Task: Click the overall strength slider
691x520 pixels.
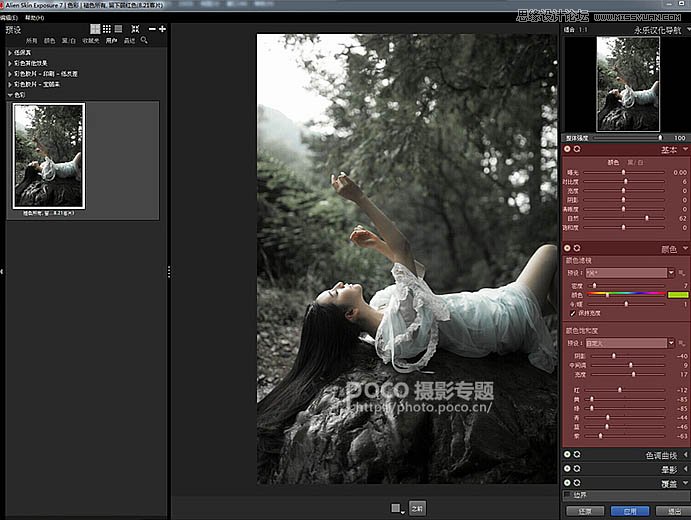Action: [629, 138]
